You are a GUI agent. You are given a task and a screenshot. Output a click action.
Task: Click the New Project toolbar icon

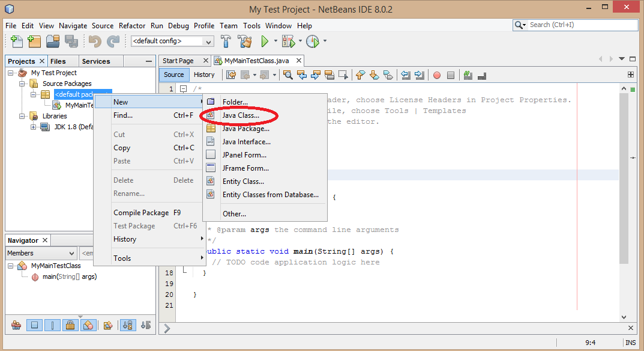[x=34, y=41]
